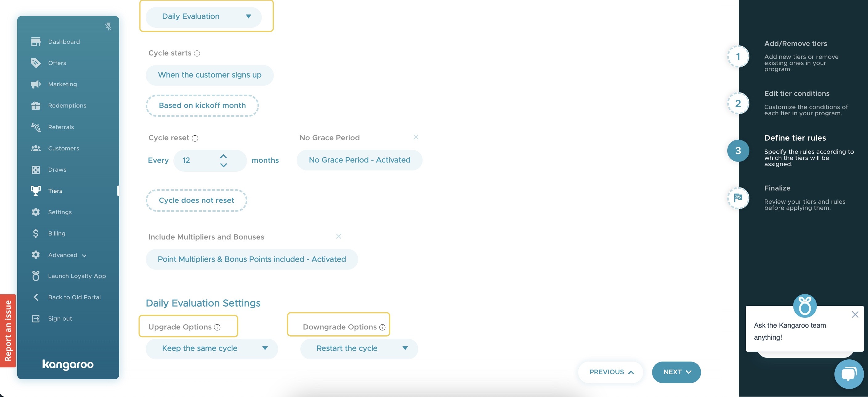Select the 'Cycle does not reset' option
The width and height of the screenshot is (868, 397).
point(197,200)
